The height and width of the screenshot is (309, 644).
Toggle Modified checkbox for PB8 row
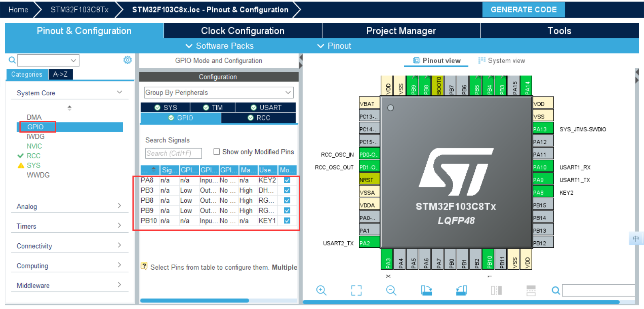pos(287,200)
